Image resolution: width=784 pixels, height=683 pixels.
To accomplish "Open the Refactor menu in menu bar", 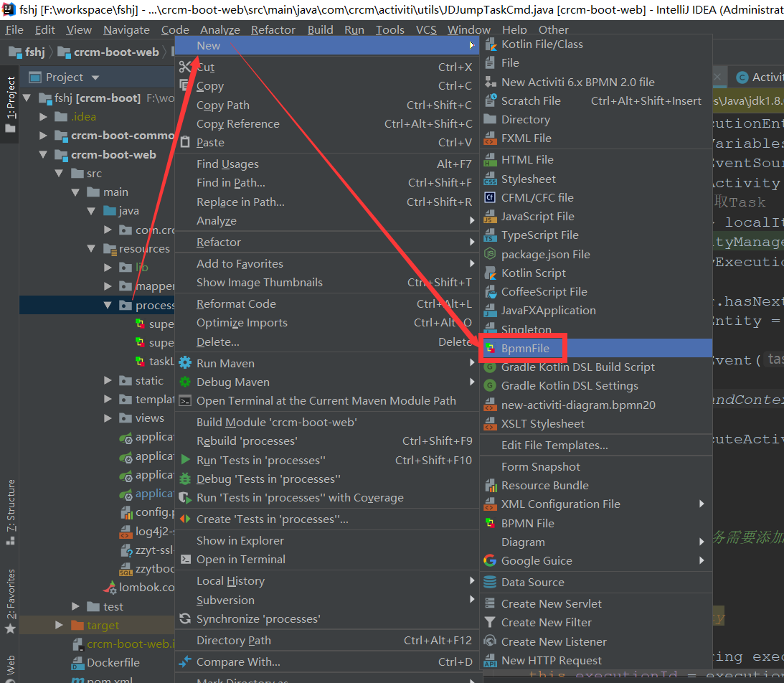I will point(273,30).
